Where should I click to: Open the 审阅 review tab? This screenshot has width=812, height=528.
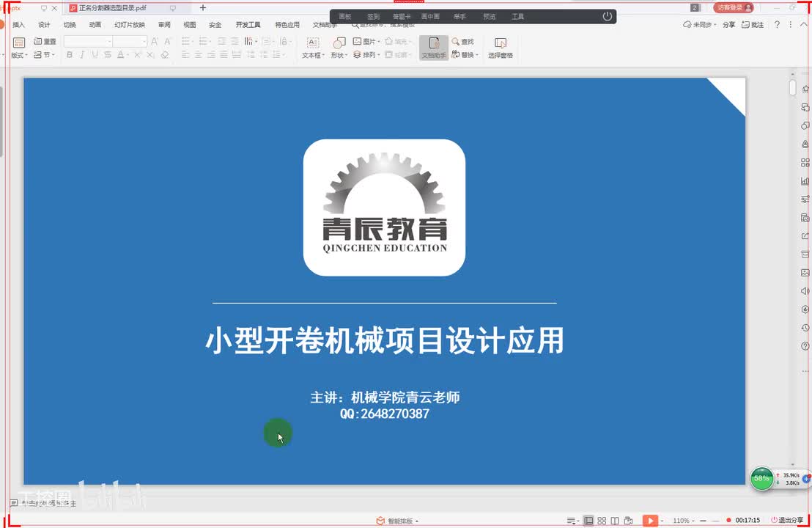(x=164, y=25)
